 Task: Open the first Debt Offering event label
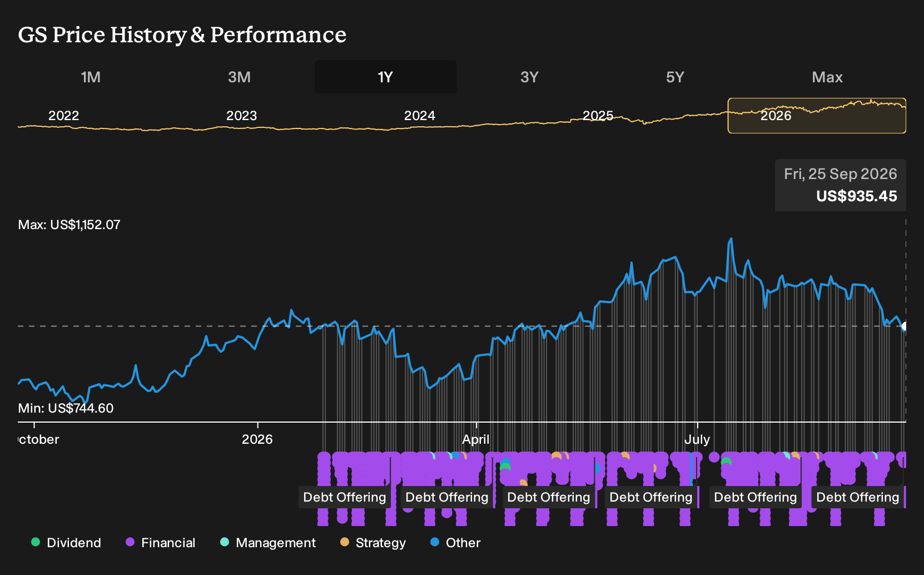click(x=345, y=497)
